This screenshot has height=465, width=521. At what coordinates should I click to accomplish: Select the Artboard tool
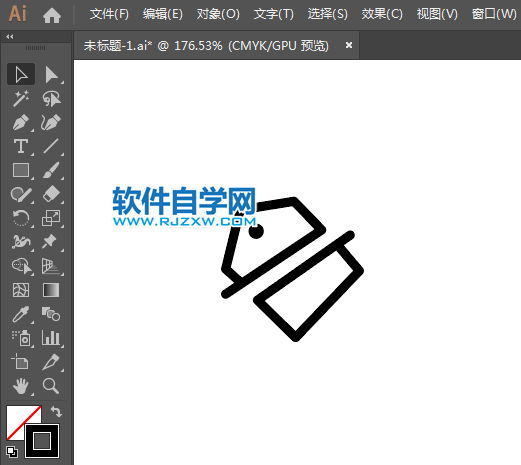pos(21,362)
